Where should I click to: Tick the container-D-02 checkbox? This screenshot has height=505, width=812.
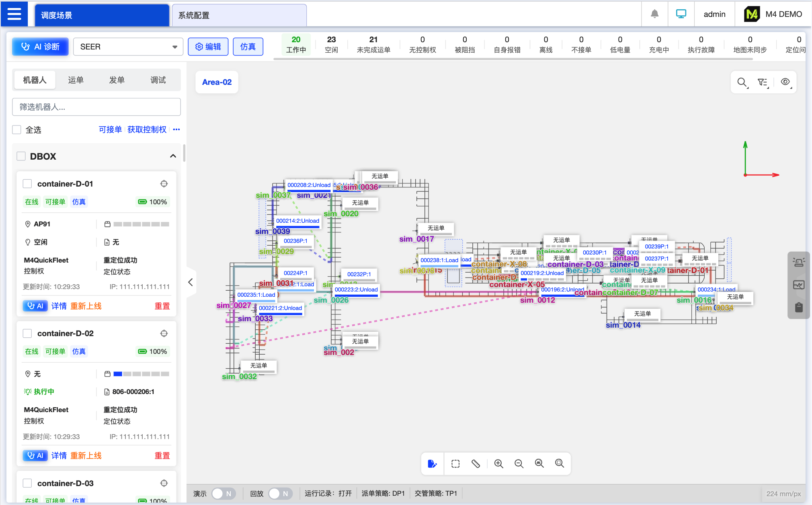(27, 333)
